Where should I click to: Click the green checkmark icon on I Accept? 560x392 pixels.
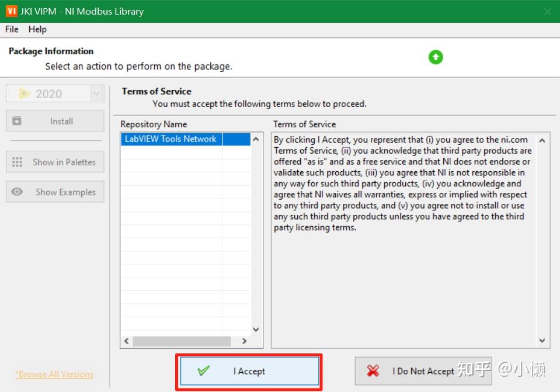[x=204, y=370]
